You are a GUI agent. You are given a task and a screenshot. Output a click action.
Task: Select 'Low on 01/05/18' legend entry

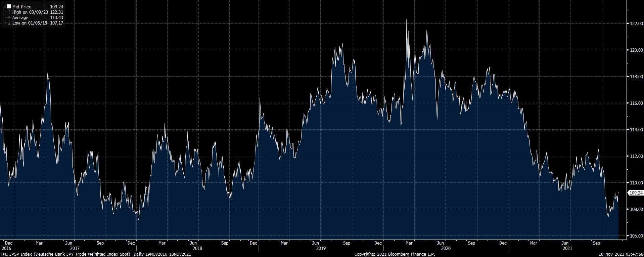(x=30, y=23)
